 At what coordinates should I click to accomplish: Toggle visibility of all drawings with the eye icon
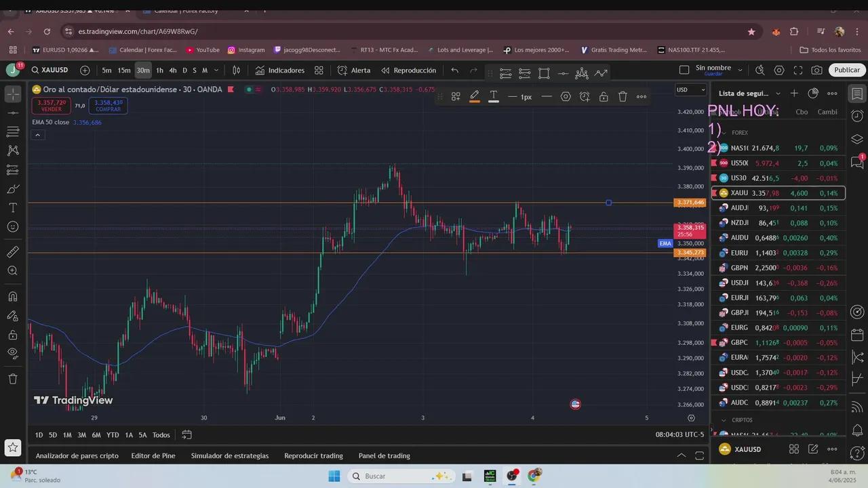(12, 352)
